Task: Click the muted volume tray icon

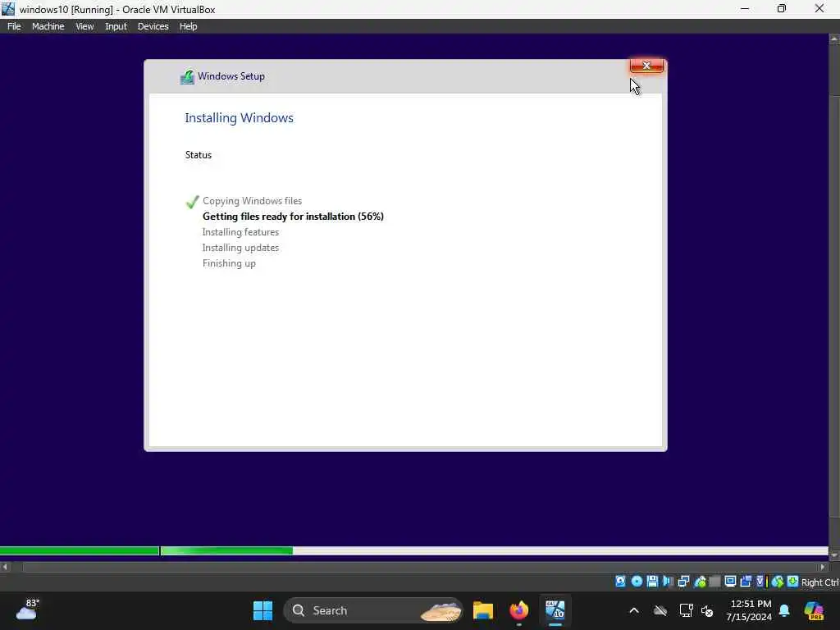Action: 707,610
